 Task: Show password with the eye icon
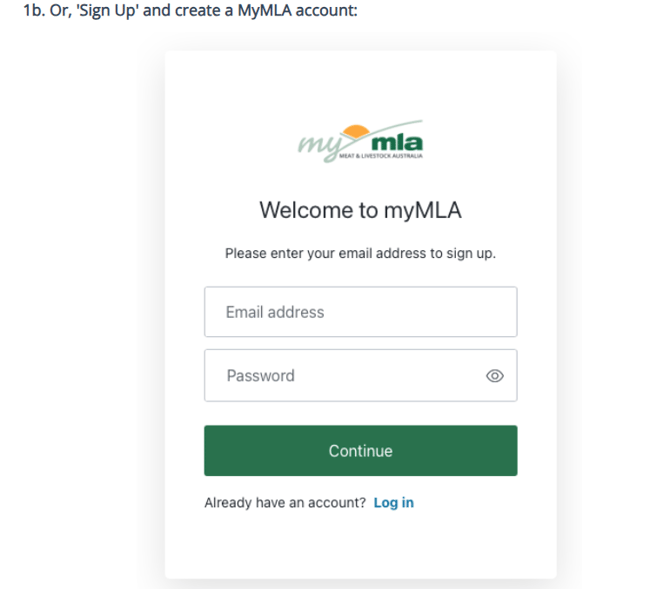coord(494,376)
